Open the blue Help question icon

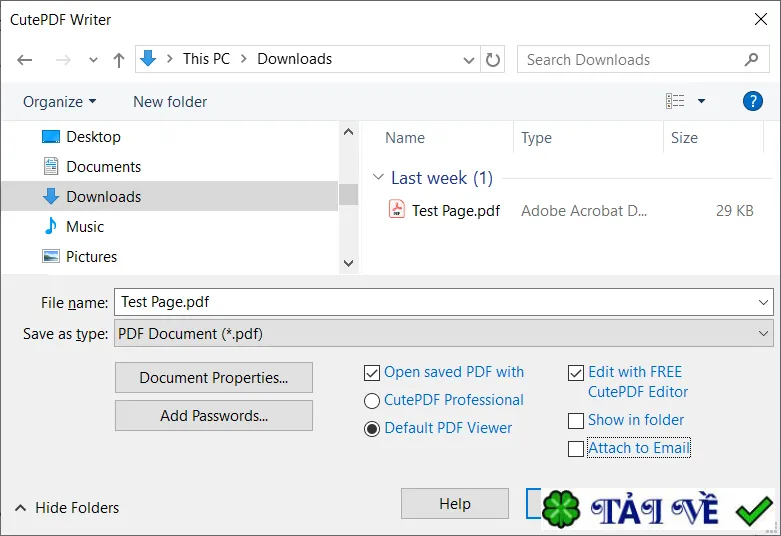click(x=752, y=101)
